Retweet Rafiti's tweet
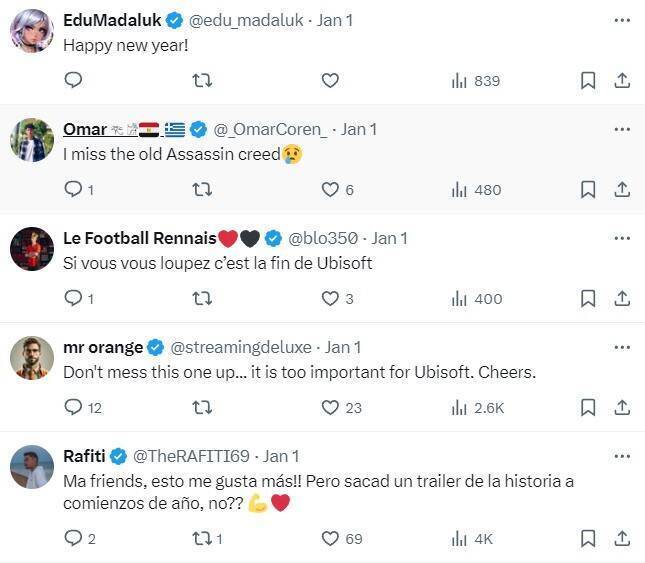 pyautogui.click(x=201, y=539)
